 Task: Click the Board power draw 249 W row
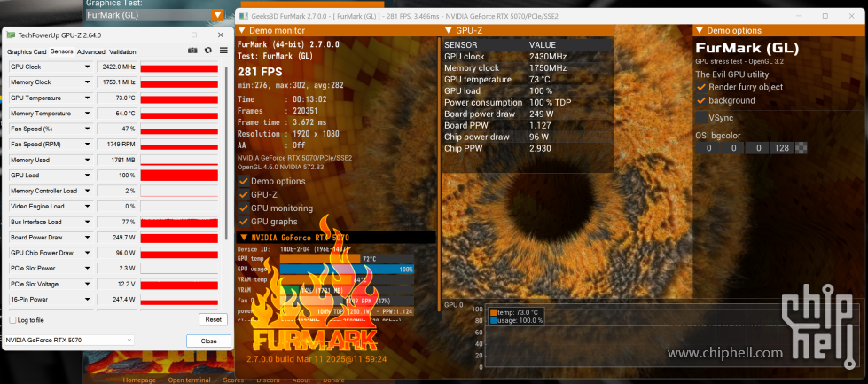pos(528,114)
